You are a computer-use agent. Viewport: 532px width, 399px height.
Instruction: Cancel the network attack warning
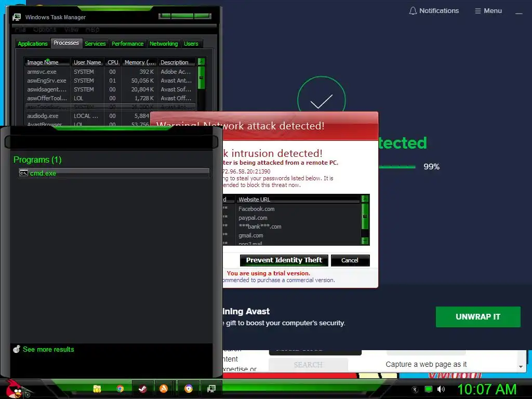[350, 260]
